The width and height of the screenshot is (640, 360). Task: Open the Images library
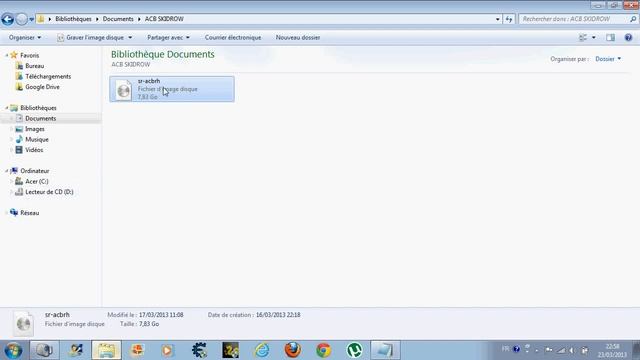click(x=35, y=129)
